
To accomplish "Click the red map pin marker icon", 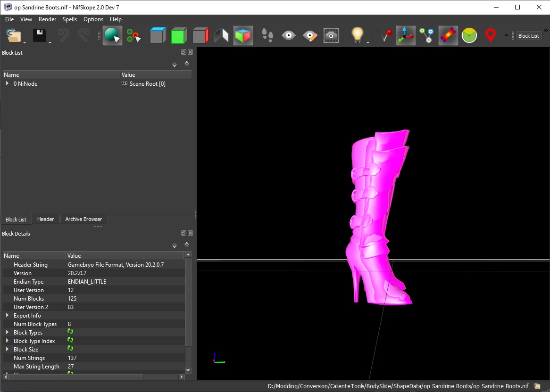I will [x=491, y=36].
